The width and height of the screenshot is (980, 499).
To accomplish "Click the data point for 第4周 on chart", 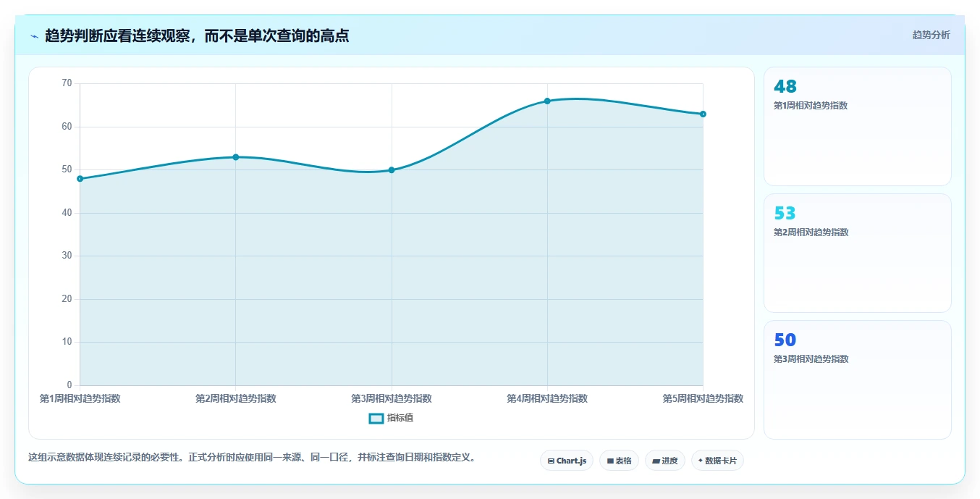I will (x=547, y=101).
